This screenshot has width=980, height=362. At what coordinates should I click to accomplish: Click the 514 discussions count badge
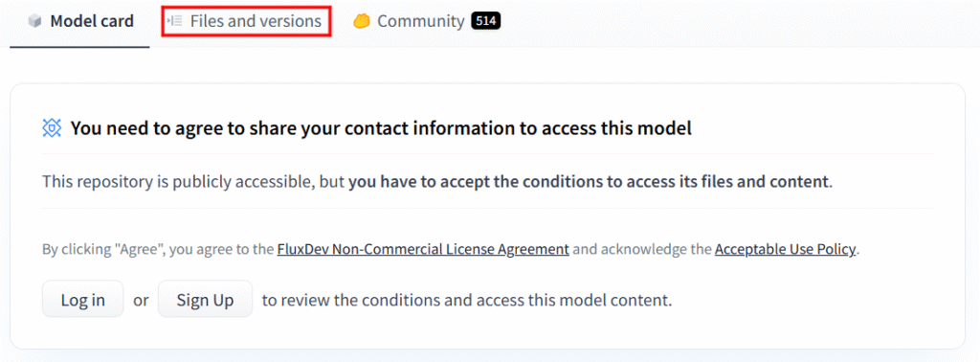485,21
